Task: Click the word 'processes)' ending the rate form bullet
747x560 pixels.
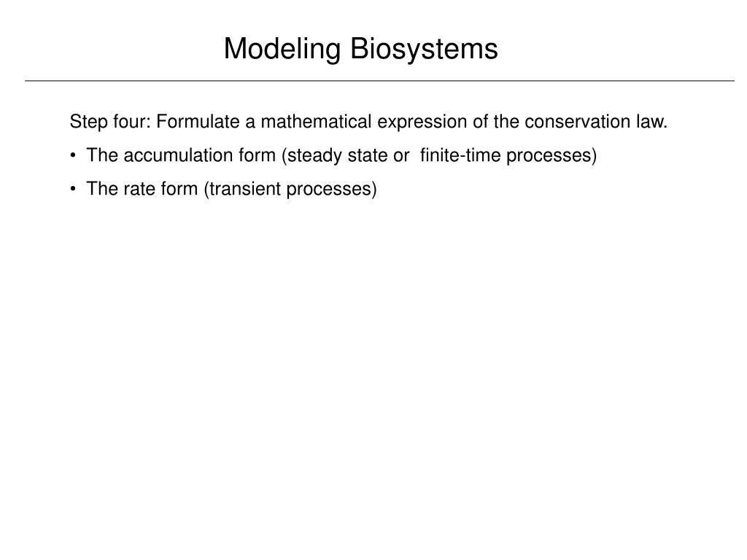Action: (x=332, y=190)
